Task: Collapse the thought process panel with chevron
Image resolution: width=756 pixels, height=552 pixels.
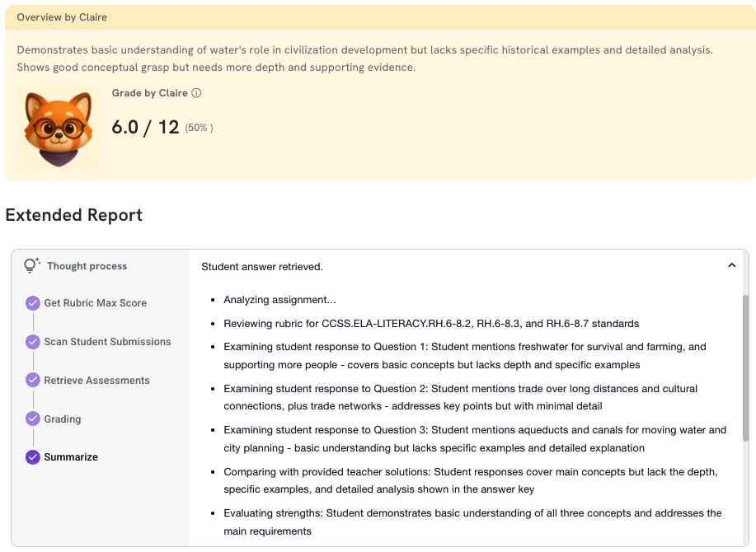Action: (x=731, y=265)
